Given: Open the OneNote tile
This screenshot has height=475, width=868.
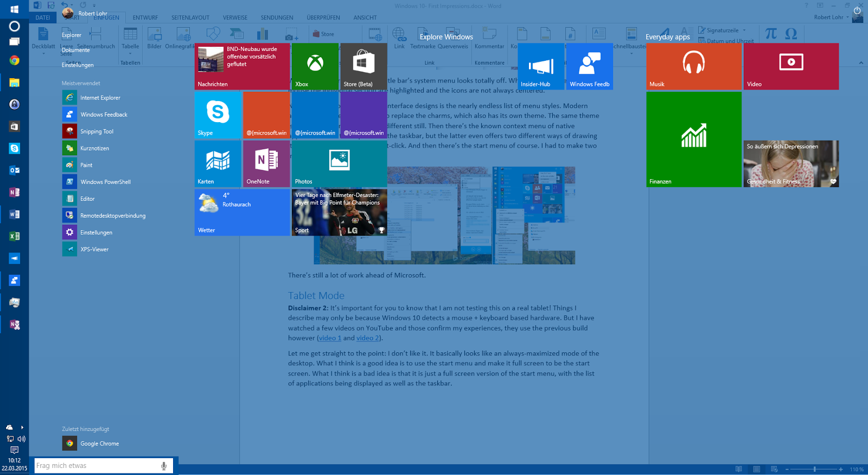Looking at the screenshot, I should click(266, 163).
